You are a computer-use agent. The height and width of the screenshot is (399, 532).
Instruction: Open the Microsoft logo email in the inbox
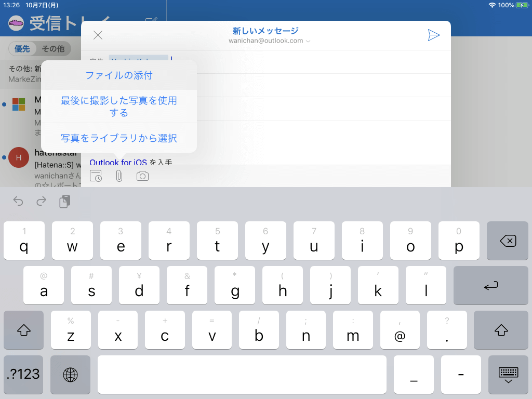tap(41, 116)
